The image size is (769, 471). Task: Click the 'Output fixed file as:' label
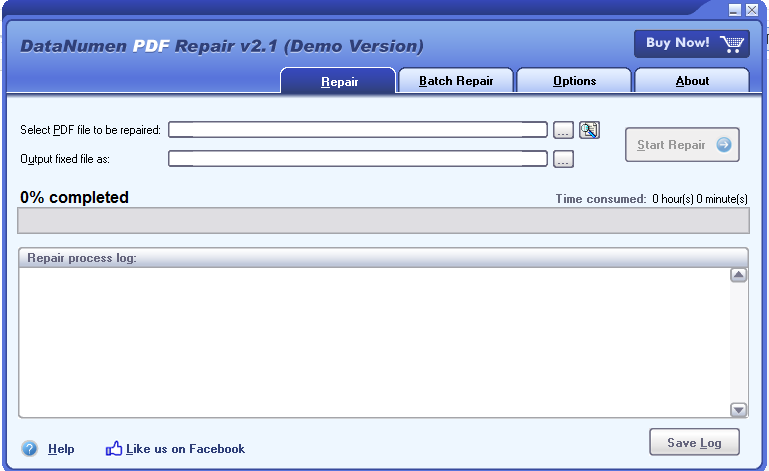65,159
